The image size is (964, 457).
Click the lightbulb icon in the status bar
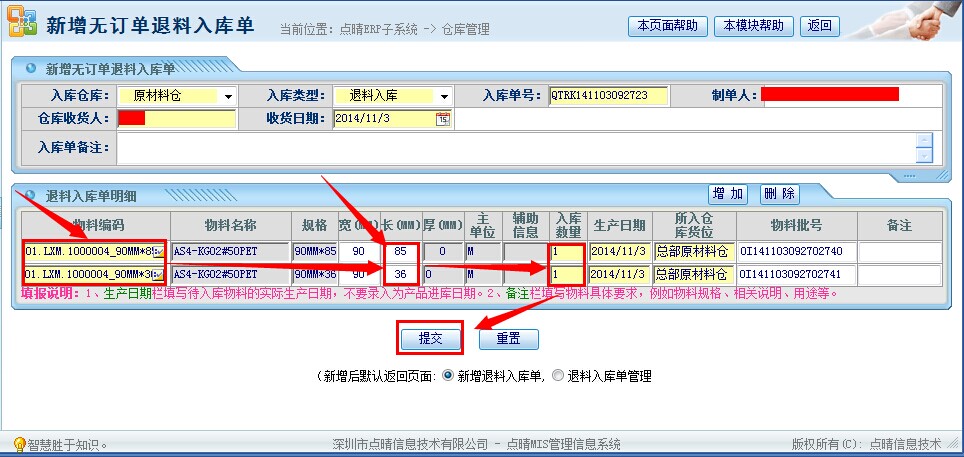coord(18,444)
